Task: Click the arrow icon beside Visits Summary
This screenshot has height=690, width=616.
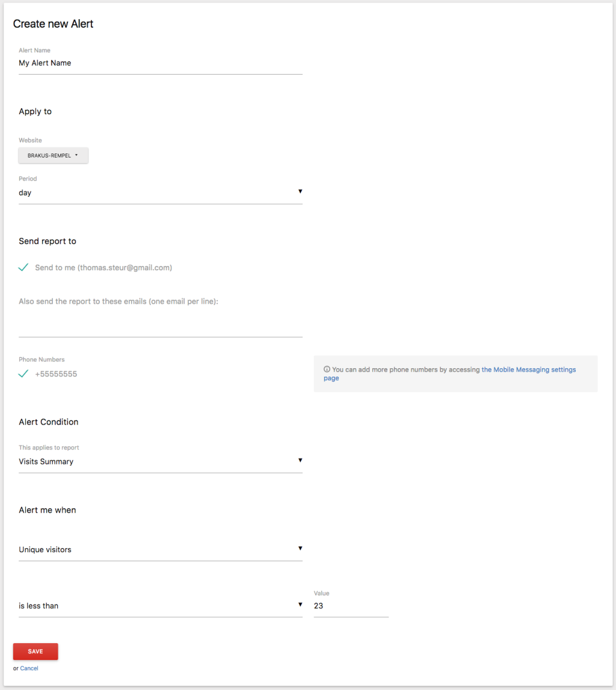Action: pos(300,460)
